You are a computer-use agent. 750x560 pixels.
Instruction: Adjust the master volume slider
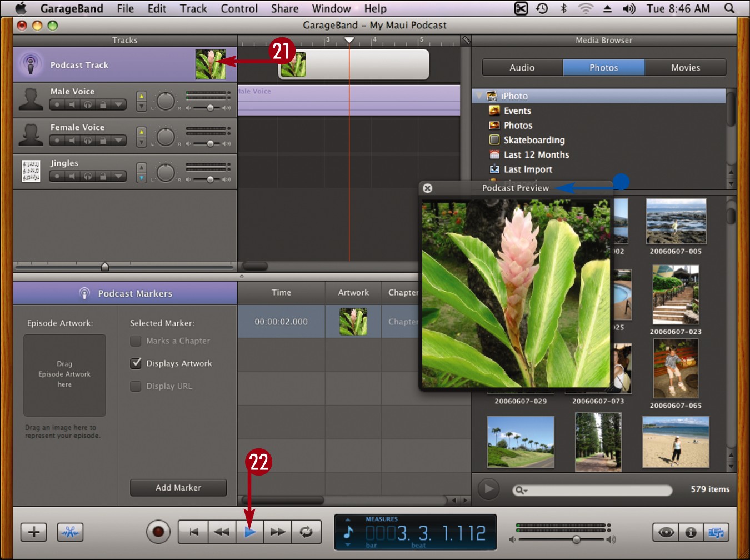coord(576,539)
